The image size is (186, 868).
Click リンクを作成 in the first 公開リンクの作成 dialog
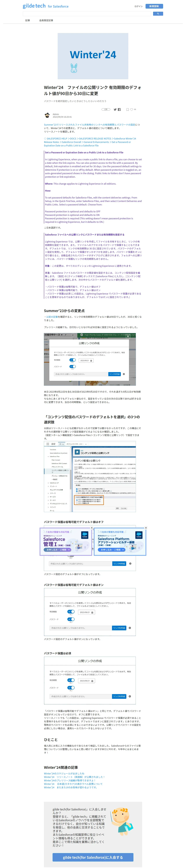click(114, 374)
